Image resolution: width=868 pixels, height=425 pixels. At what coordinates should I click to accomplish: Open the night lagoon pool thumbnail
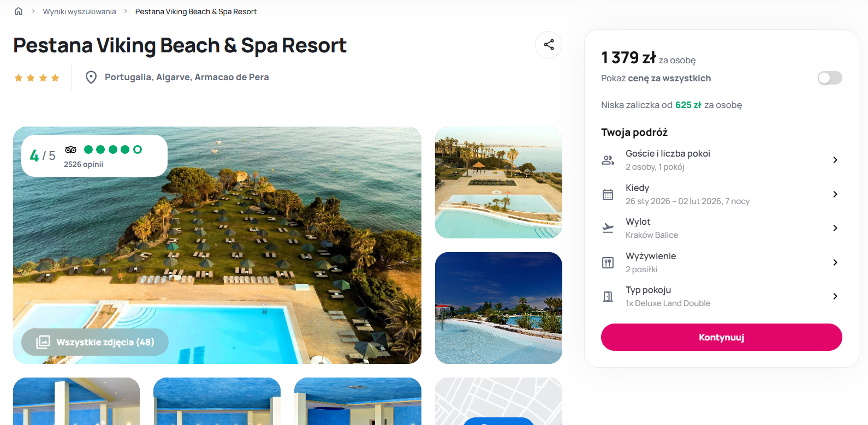pyautogui.click(x=498, y=308)
